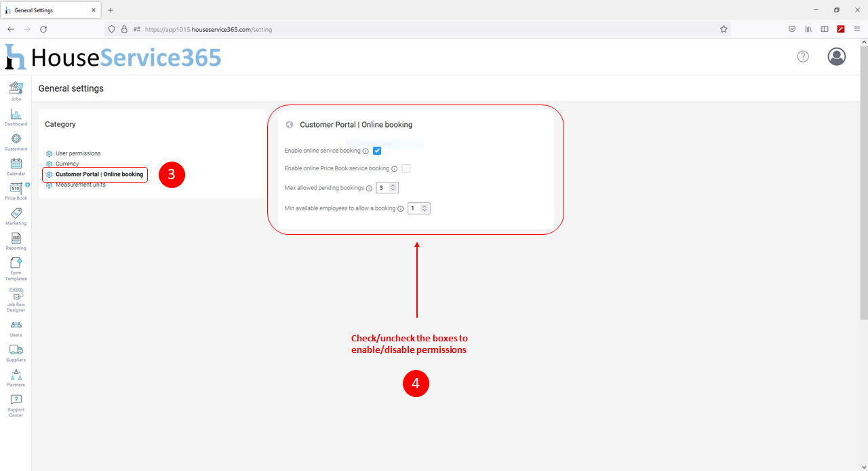This screenshot has width=868, height=471.
Task: Click the HouseService365 logo
Action: pos(113,57)
